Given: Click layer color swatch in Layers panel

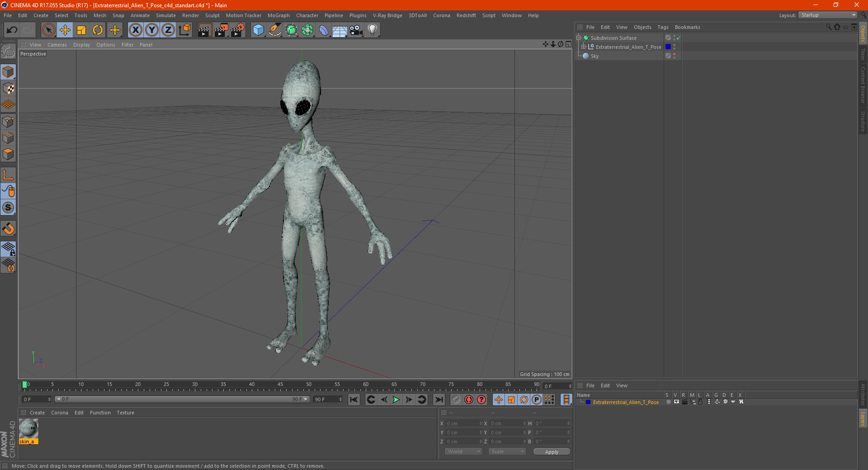Looking at the screenshot, I should [x=588, y=402].
